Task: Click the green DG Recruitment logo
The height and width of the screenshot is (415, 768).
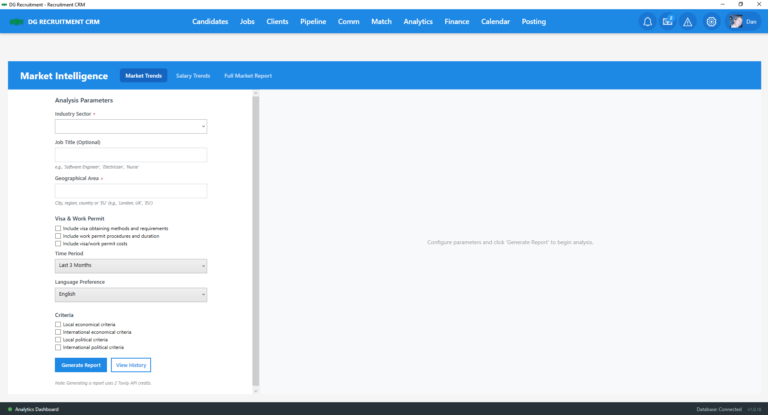Action: point(16,21)
